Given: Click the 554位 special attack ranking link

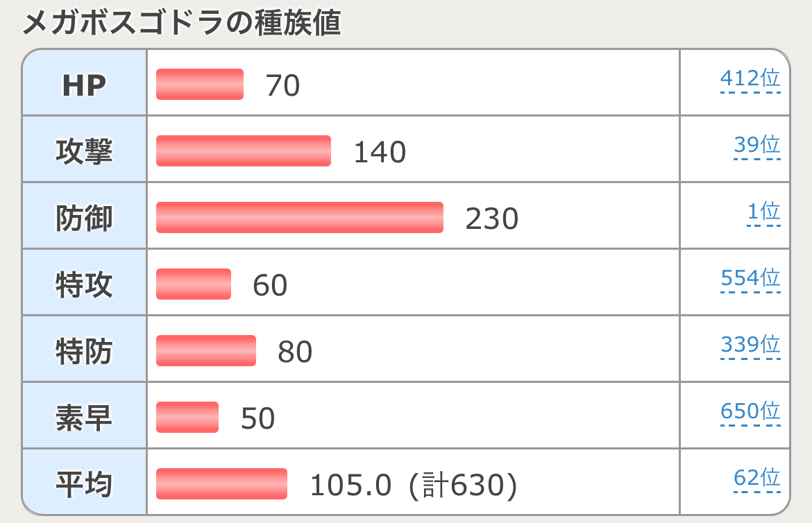Looking at the screenshot, I should [750, 279].
